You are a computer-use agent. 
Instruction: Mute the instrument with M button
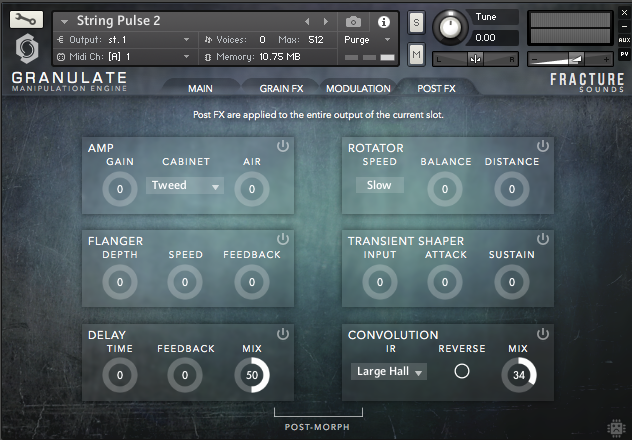point(416,53)
